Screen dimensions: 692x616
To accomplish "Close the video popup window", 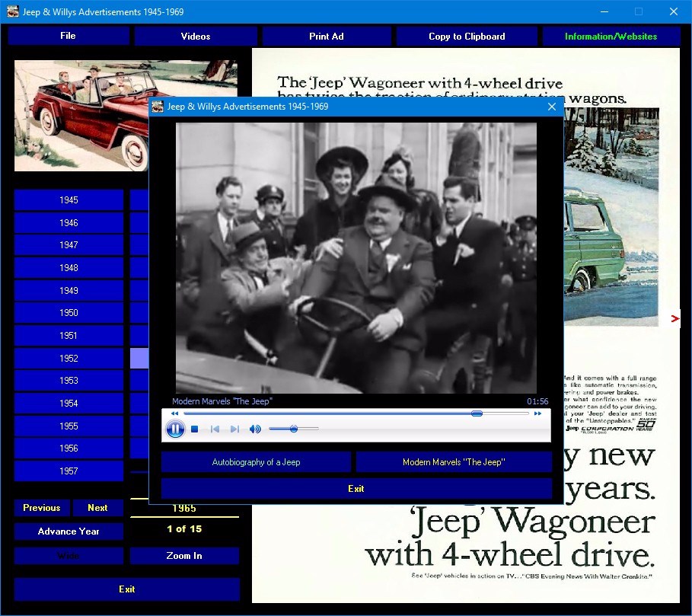I will click(x=552, y=107).
